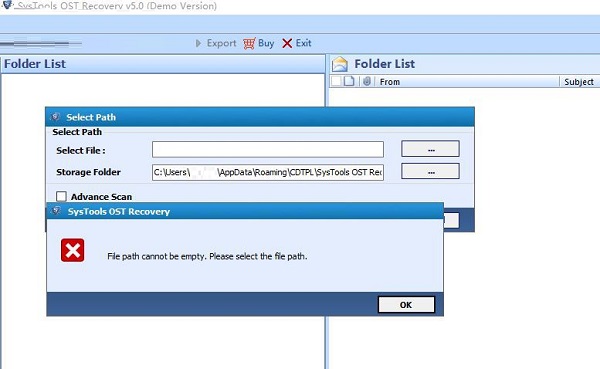Click the document icon column header

(x=349, y=81)
